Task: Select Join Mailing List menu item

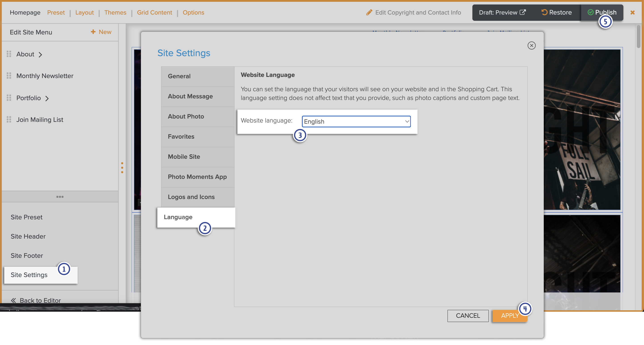Action: pos(40,120)
